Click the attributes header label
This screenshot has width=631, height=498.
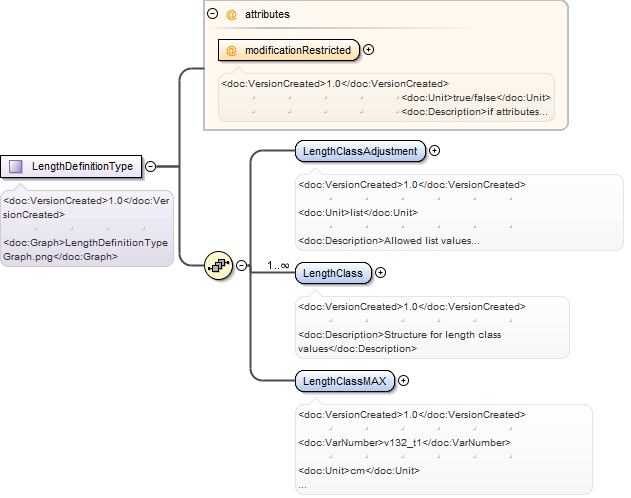pyautogui.click(x=267, y=14)
